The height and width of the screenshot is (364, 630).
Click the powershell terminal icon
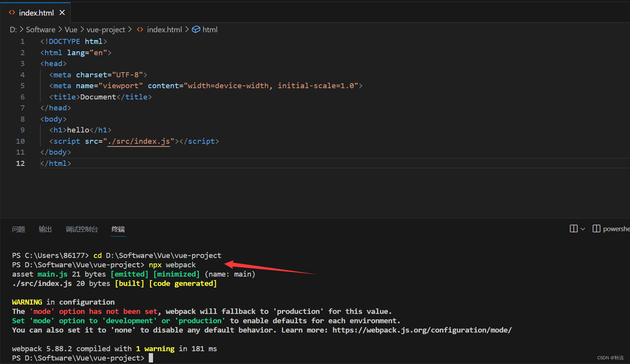pos(596,228)
